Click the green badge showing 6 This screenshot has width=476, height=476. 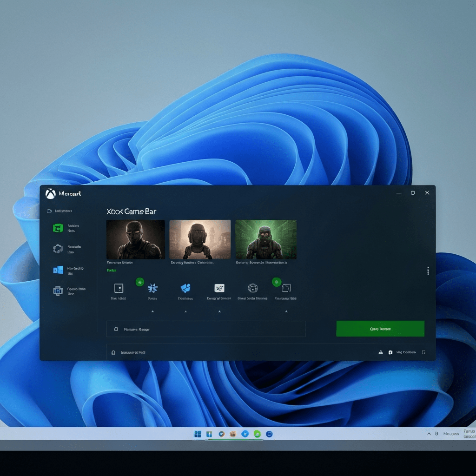(x=139, y=282)
